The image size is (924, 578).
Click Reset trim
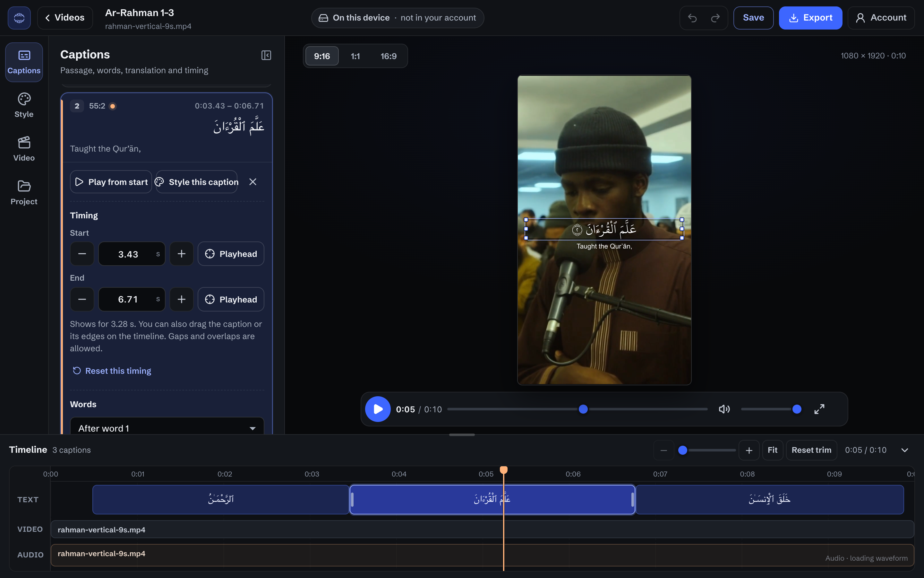point(811,450)
